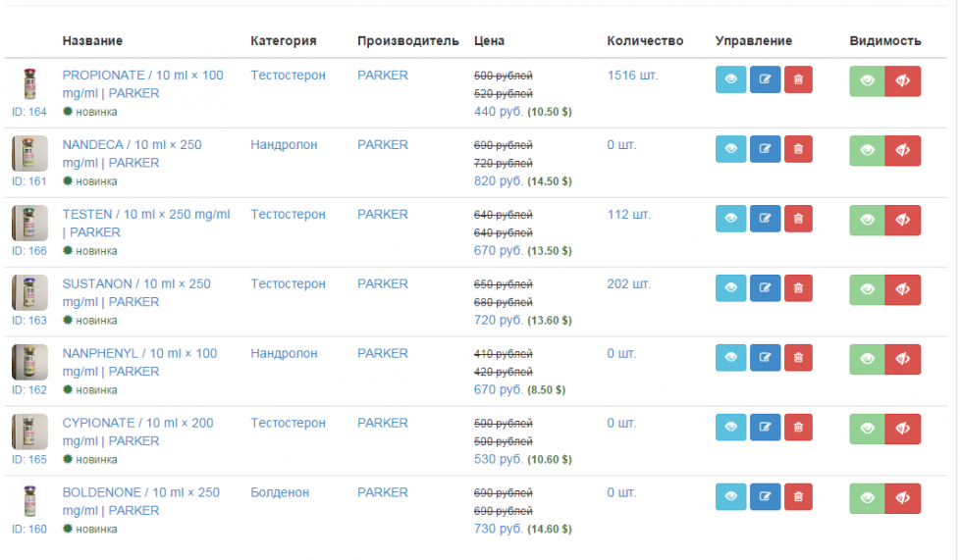Click the blue view icon for PROPIONATE
The width and height of the screenshot is (960, 560).
click(x=730, y=80)
